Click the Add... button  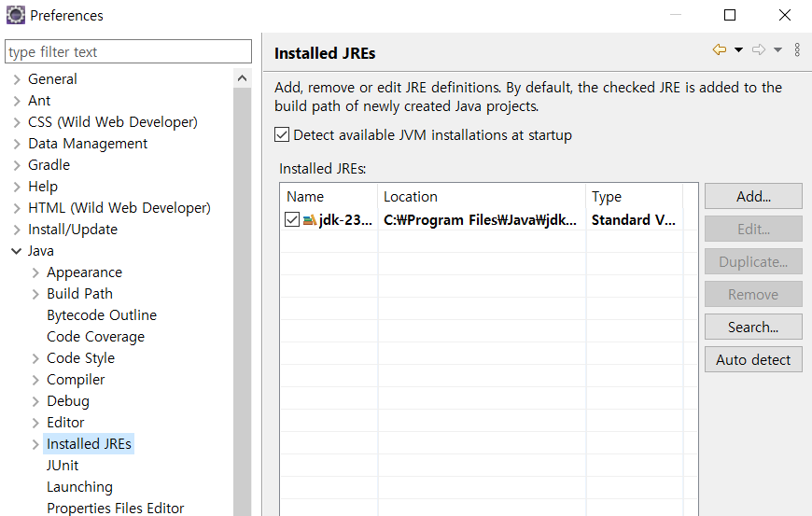point(753,196)
